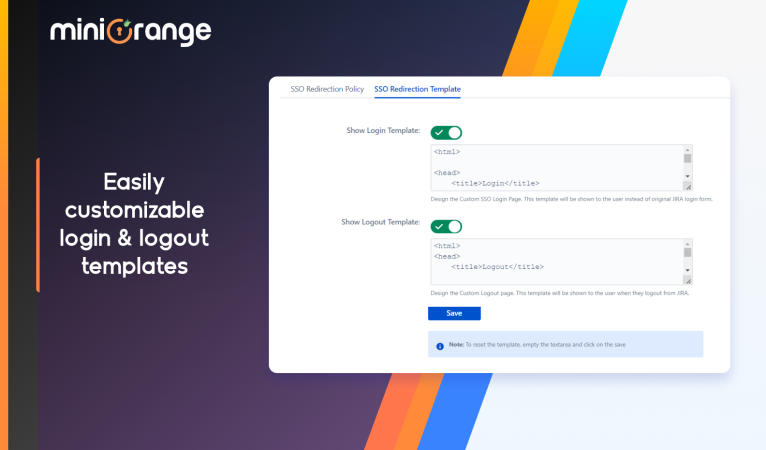Screen dimensions: 766x450
Task: Click the logout template scrollbar thumb
Action: (x=687, y=252)
